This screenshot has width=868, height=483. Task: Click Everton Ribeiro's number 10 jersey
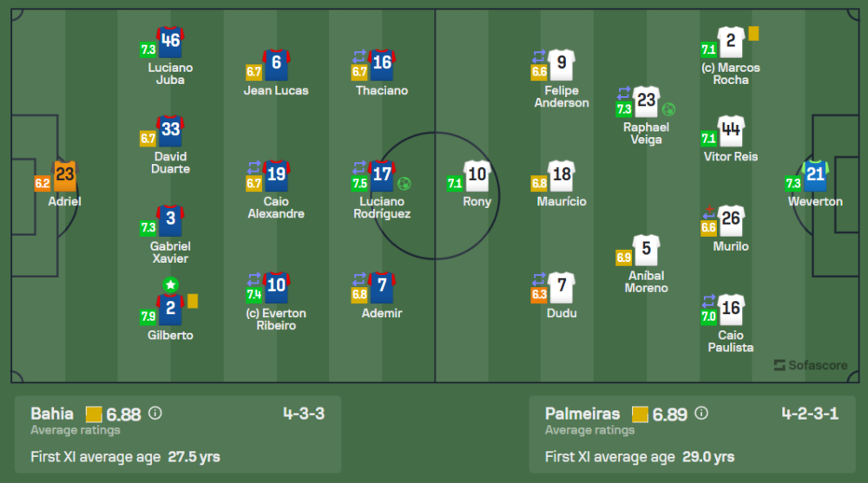point(276,288)
